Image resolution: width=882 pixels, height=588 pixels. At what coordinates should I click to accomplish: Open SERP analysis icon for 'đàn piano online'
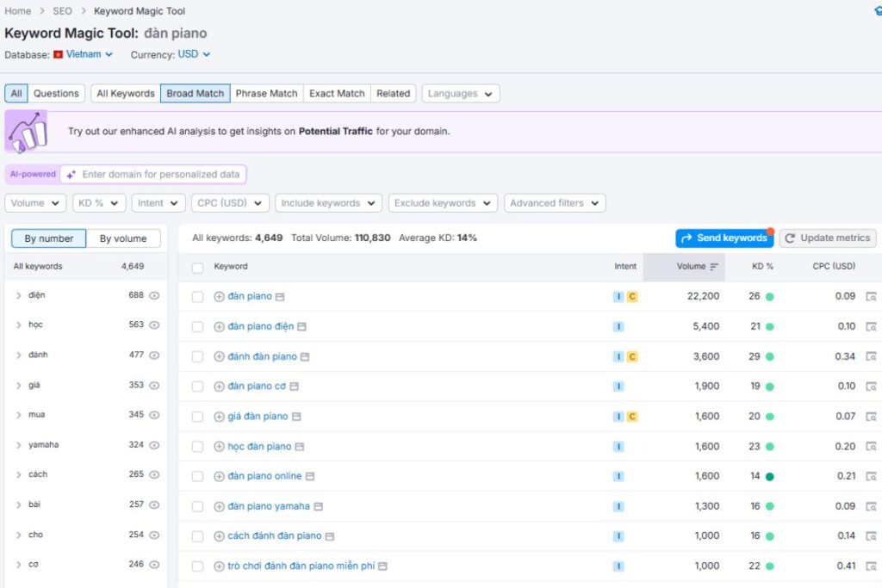(871, 476)
